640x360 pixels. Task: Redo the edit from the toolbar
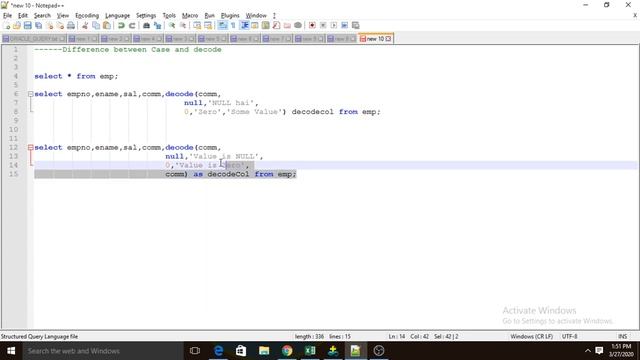pyautogui.click(x=132, y=25)
